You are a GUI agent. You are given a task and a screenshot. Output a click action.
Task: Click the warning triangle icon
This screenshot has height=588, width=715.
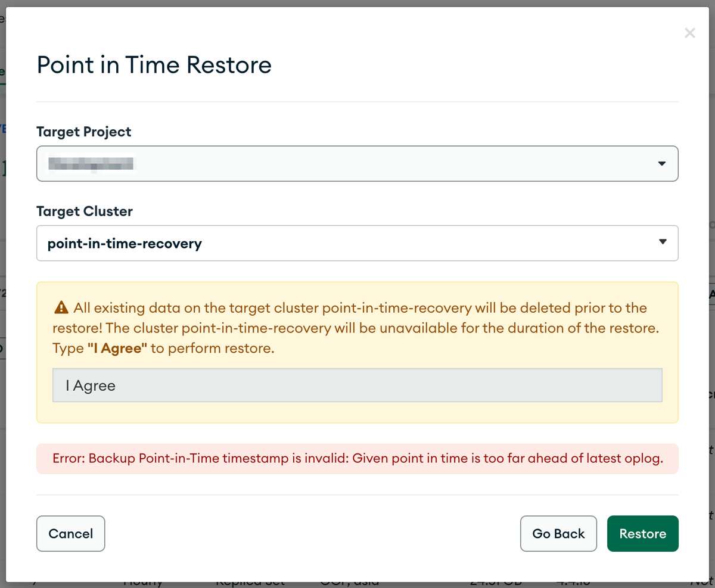pyautogui.click(x=61, y=308)
